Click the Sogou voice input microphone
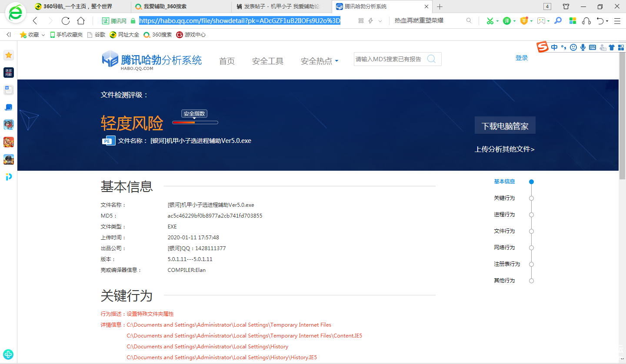Image resolution: width=626 pixels, height=364 pixels. click(x=583, y=47)
